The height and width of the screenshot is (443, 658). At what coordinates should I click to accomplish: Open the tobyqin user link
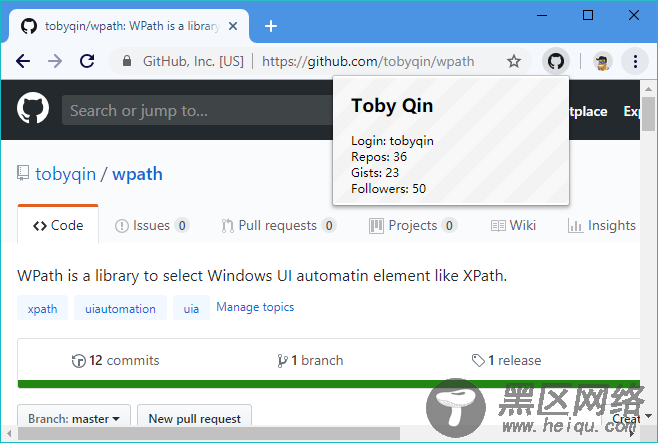(65, 174)
